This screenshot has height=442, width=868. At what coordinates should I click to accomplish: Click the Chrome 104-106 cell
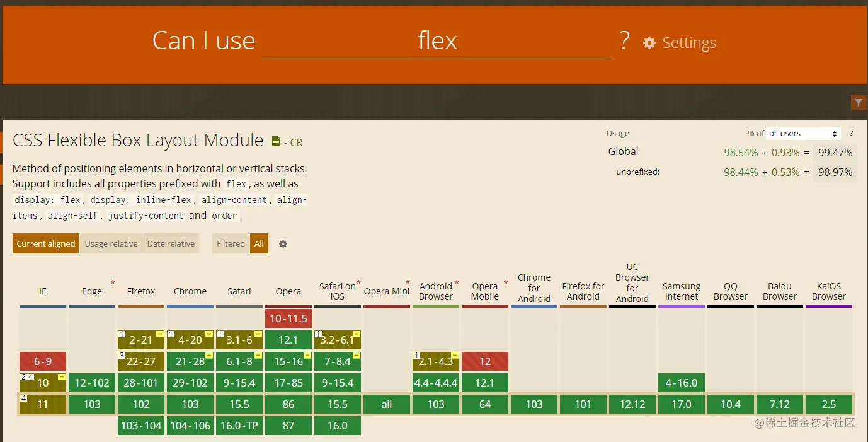[x=190, y=426]
